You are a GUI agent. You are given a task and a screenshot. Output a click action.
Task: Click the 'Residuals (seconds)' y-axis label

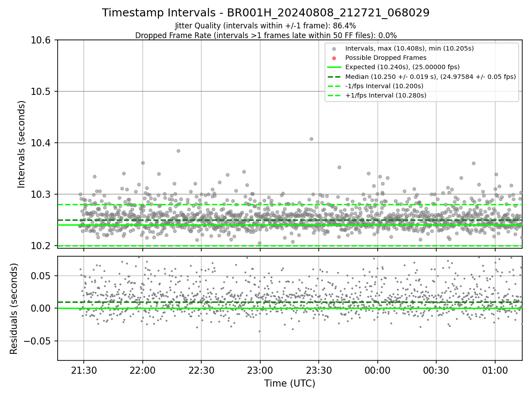tap(14, 308)
